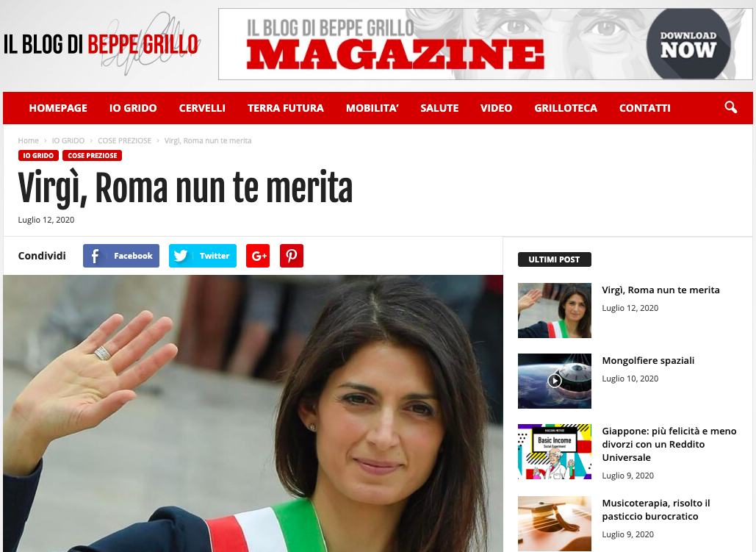Open the search magnifier icon
756x552 pixels.
[730, 107]
